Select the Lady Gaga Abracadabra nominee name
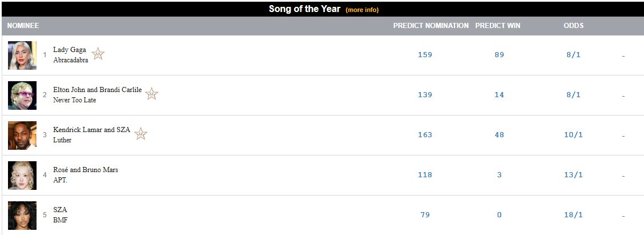The height and width of the screenshot is (235, 644). [70, 55]
